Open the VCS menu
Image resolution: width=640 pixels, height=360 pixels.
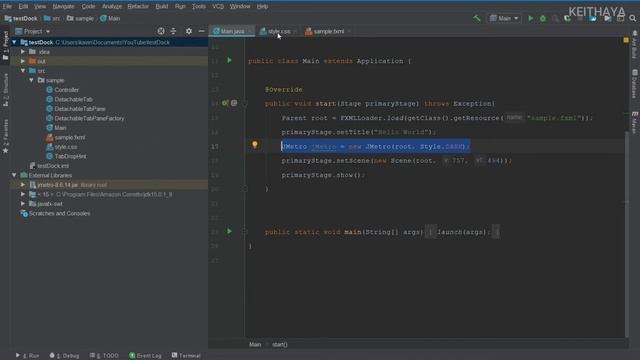coord(218,6)
